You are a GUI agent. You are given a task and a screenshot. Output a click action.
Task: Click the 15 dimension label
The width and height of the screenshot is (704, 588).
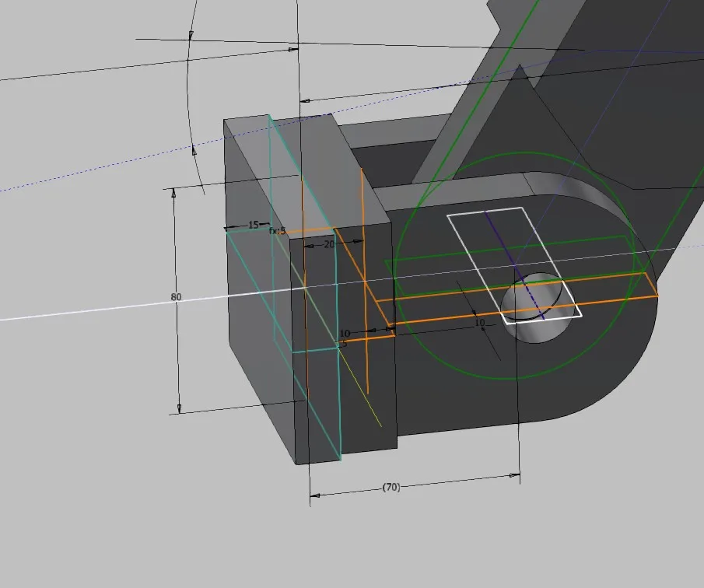[253, 225]
